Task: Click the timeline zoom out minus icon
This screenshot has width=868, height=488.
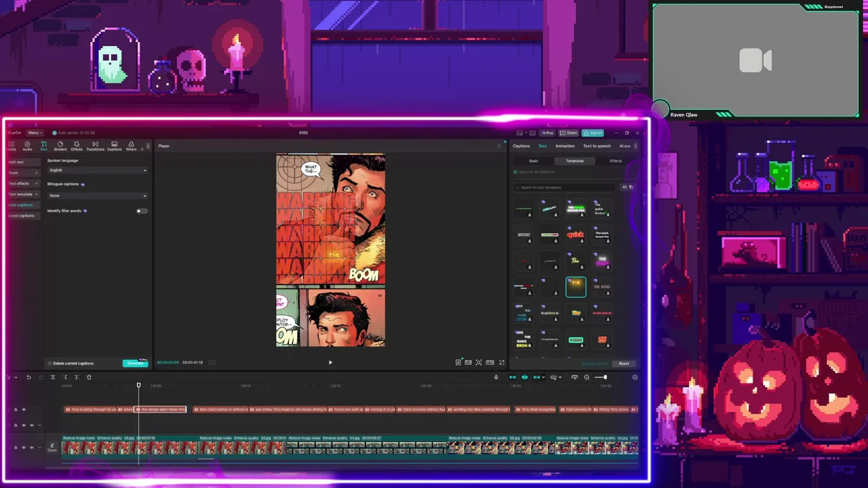Action: pyautogui.click(x=587, y=377)
